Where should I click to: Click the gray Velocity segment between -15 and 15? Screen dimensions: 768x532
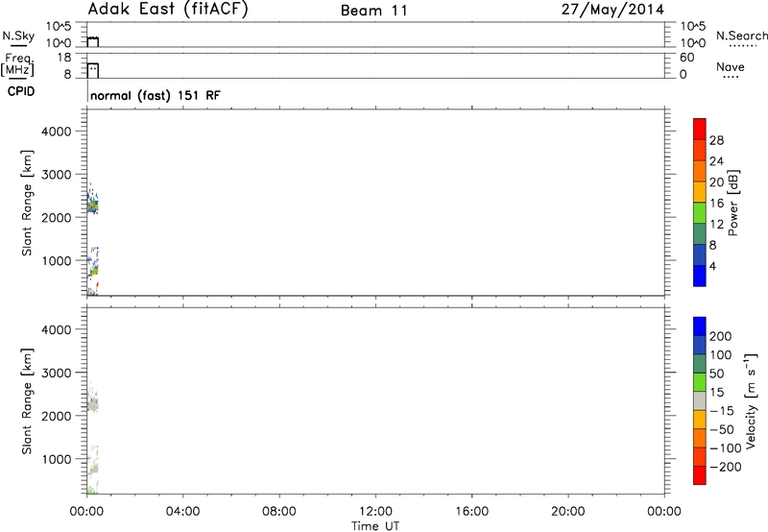tap(700, 400)
